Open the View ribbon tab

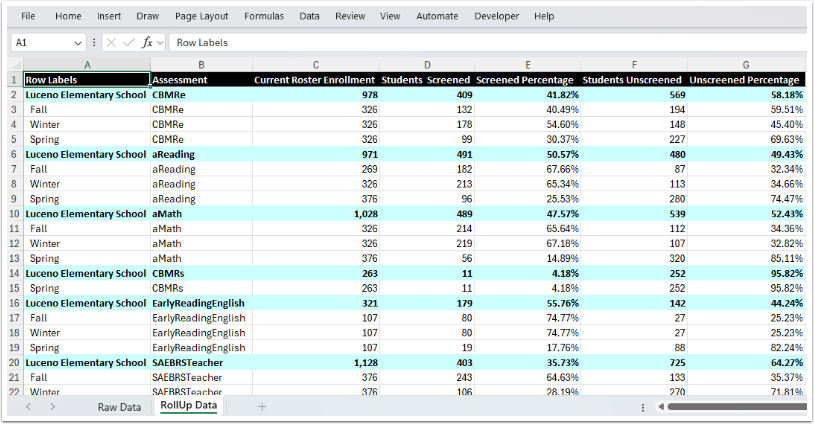(390, 16)
